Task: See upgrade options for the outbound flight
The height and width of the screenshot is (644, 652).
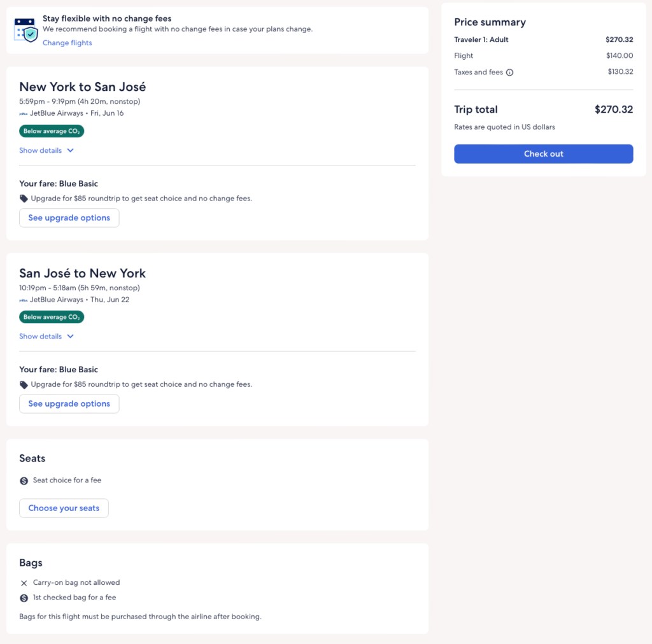Action: [x=69, y=218]
